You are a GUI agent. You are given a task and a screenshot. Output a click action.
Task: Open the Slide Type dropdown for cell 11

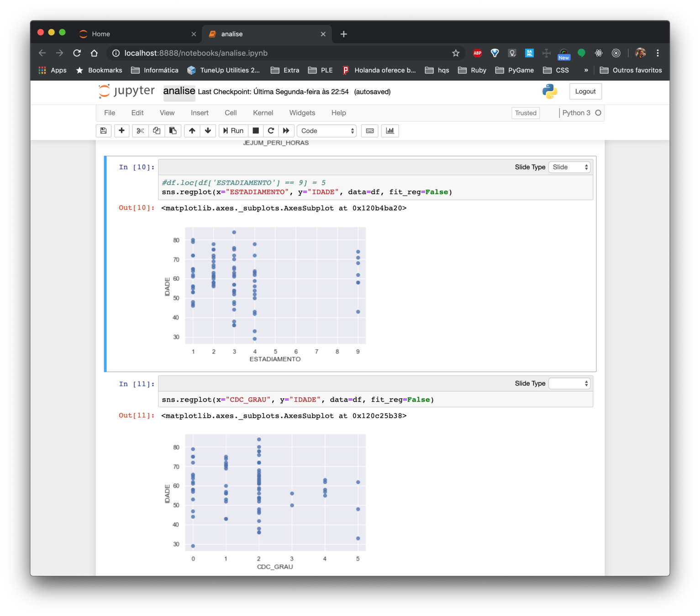pyautogui.click(x=570, y=384)
